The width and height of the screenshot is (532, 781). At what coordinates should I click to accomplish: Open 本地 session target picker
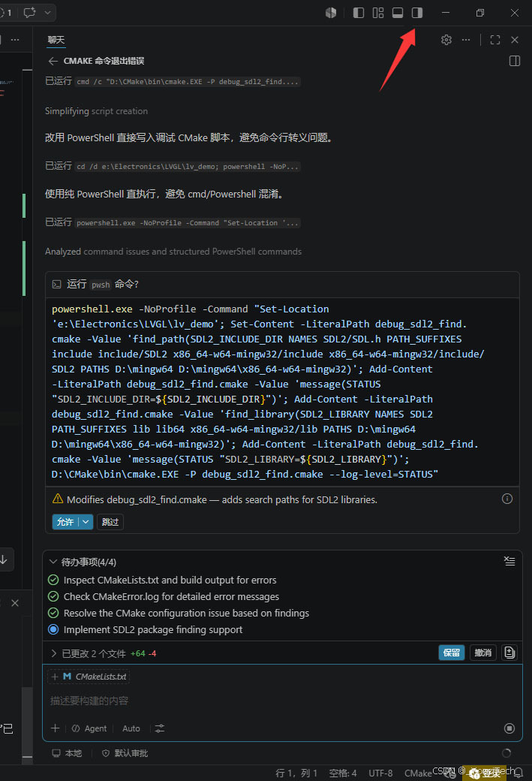[68, 753]
